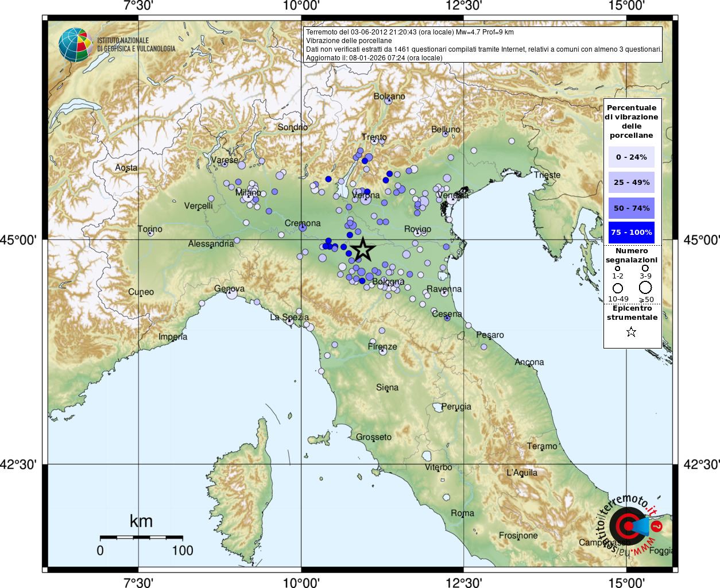
Task: Select the 75 - 100% legend swatch
Action: pyautogui.click(x=632, y=233)
